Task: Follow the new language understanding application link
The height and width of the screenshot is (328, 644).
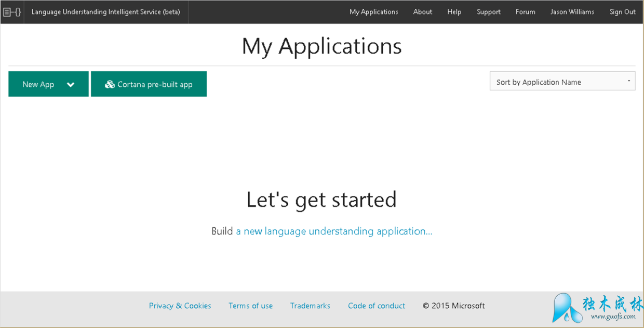Action: tap(334, 231)
